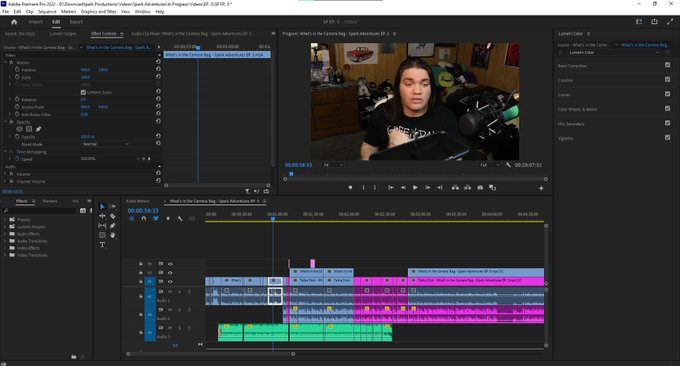Open Button Editor plus icon
The image size is (680, 366).
[541, 188]
